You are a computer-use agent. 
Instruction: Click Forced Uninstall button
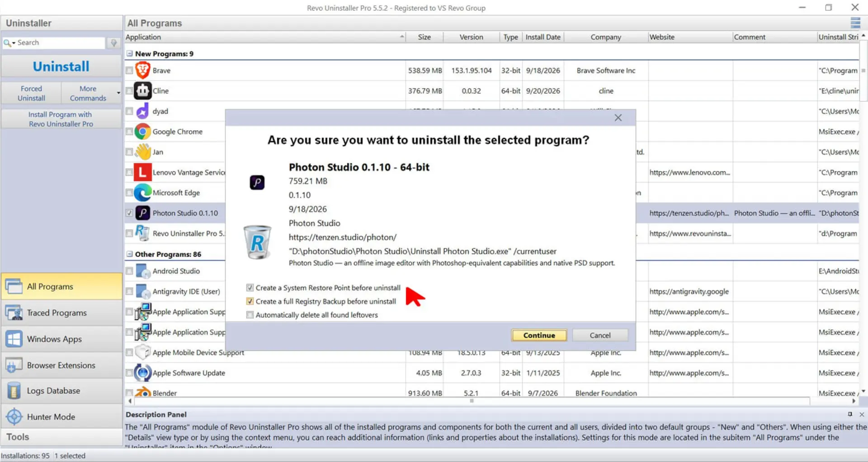pyautogui.click(x=31, y=93)
